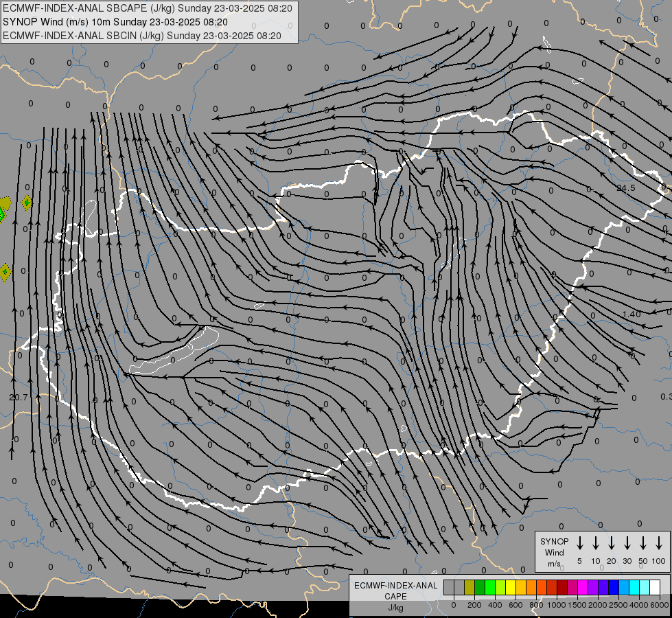Click the 800 label in the CAPE legend

click(x=536, y=605)
